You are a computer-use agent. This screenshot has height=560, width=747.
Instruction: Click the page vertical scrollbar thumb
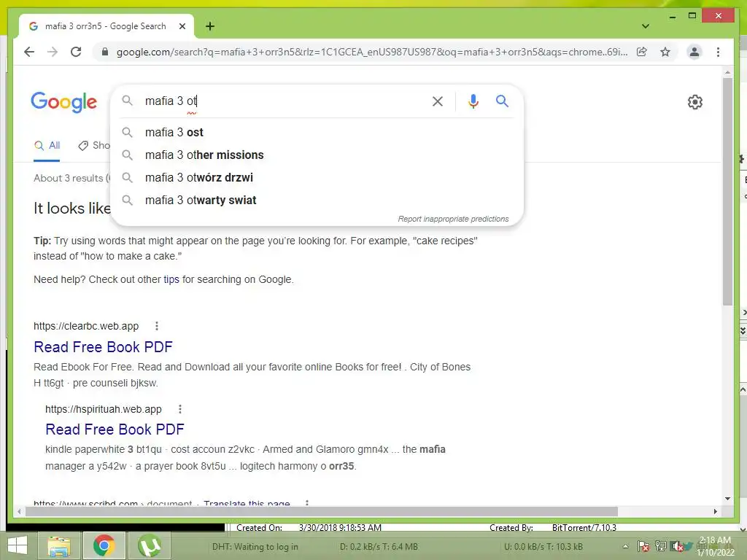727,192
